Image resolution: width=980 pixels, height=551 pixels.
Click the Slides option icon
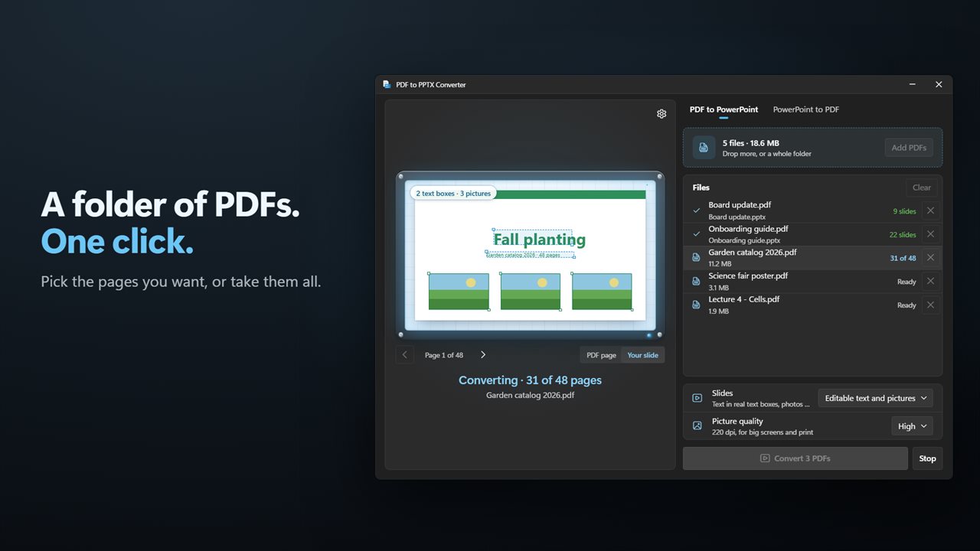coord(697,398)
